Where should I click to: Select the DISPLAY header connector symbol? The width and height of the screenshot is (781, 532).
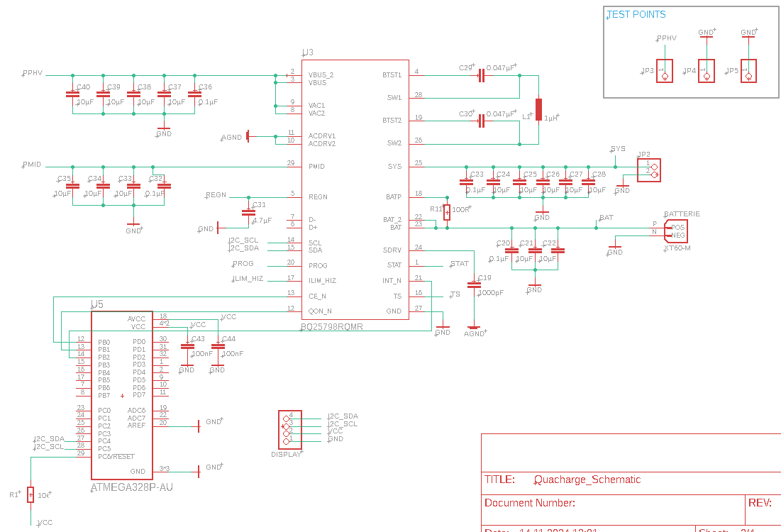click(x=290, y=430)
